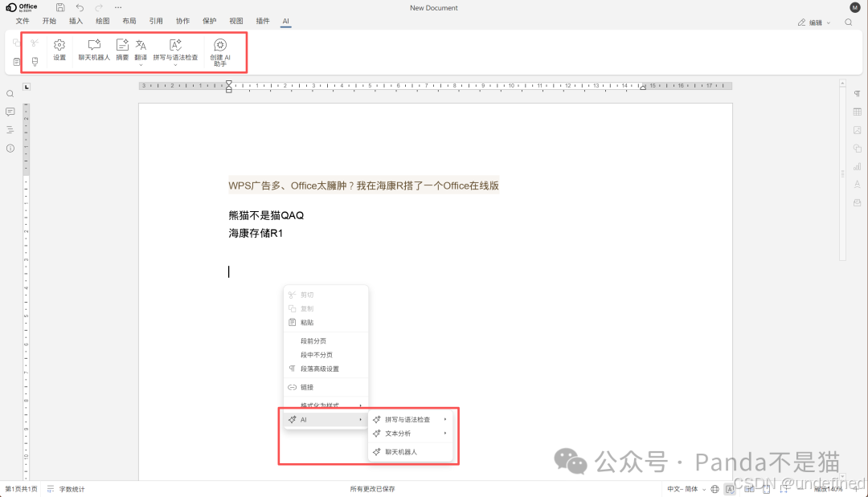Open the user avatar M
The height and width of the screenshot is (497, 868).
pyautogui.click(x=854, y=7)
